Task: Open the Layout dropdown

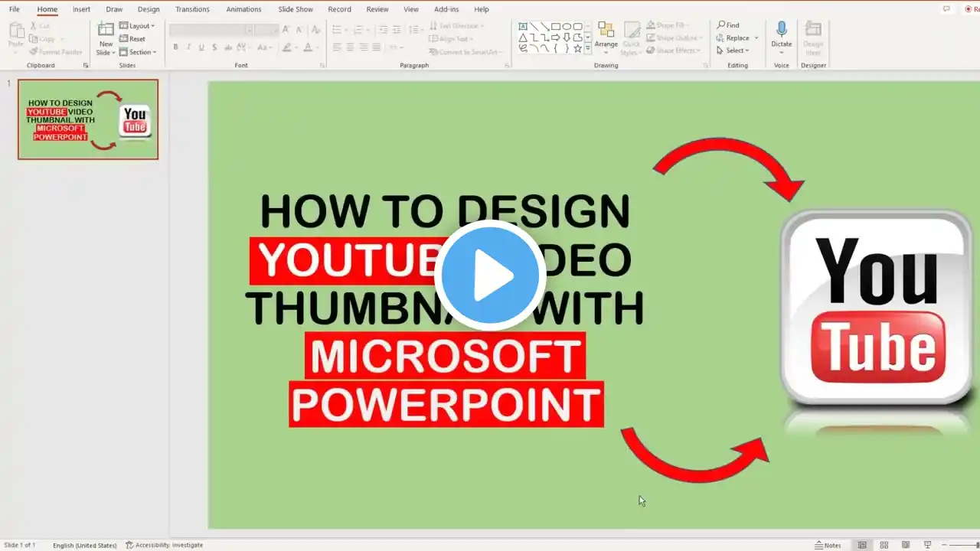Action: point(137,26)
